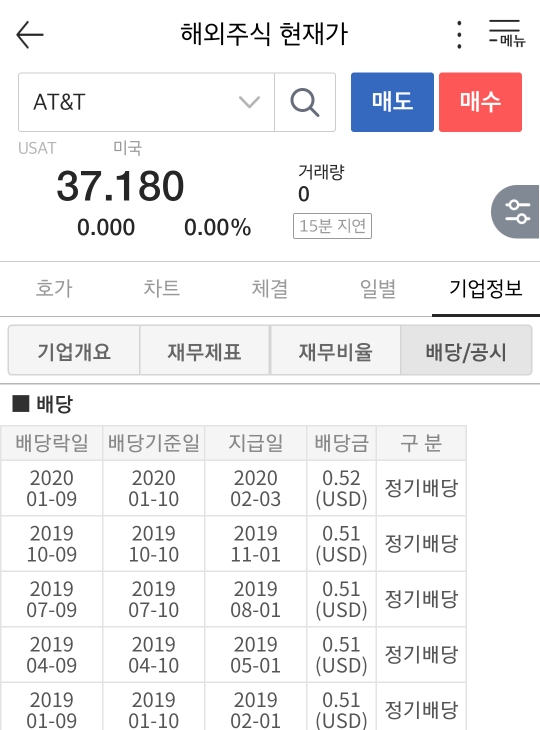Click the USAT ticker code

click(x=37, y=148)
